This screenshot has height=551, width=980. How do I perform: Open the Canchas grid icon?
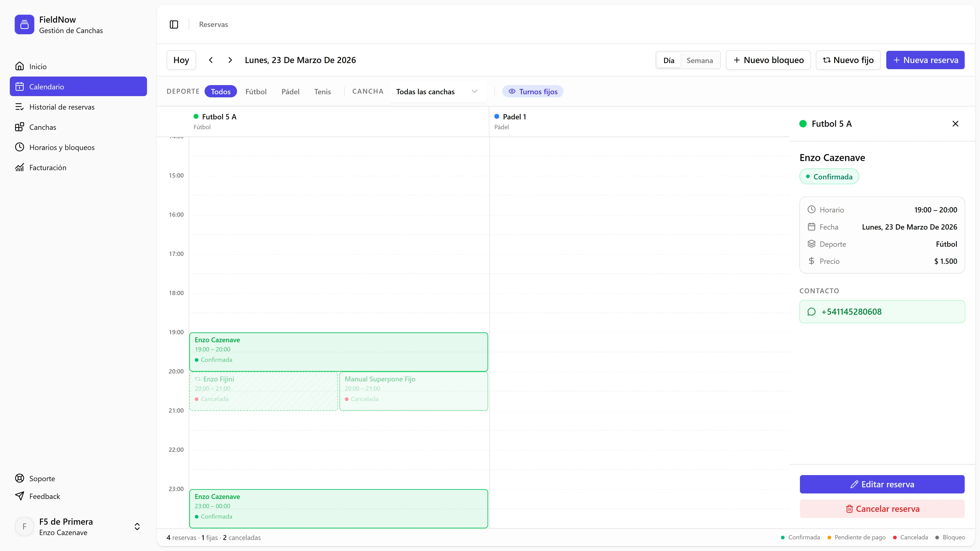click(x=19, y=127)
